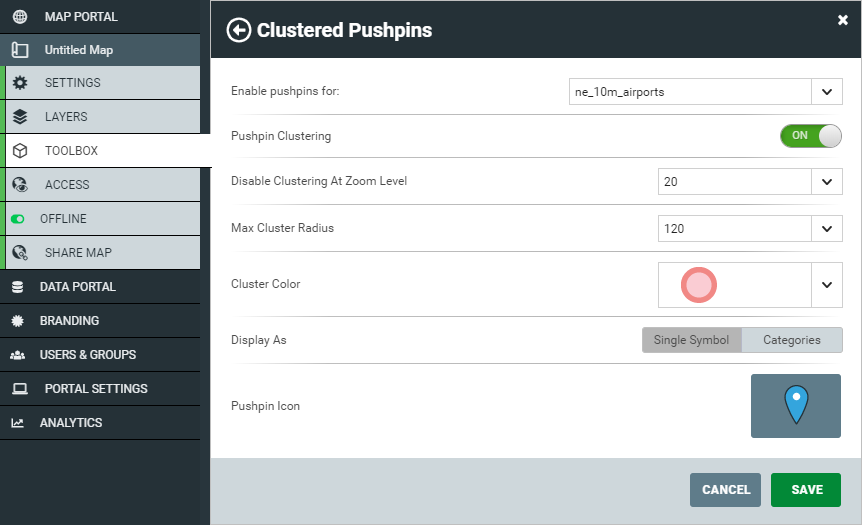Click the Analytics chart icon
Screen dimensions: 862x525
[x=18, y=423]
